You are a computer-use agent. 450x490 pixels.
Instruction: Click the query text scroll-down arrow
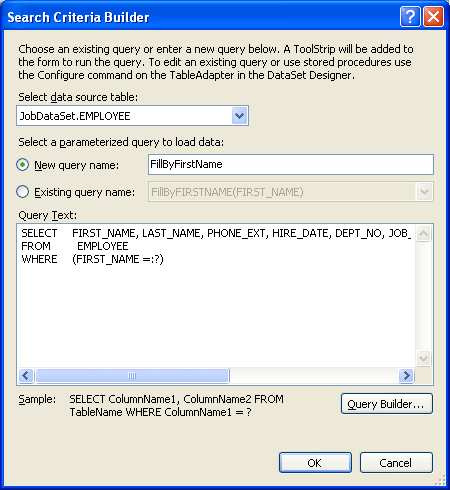pyautogui.click(x=423, y=358)
